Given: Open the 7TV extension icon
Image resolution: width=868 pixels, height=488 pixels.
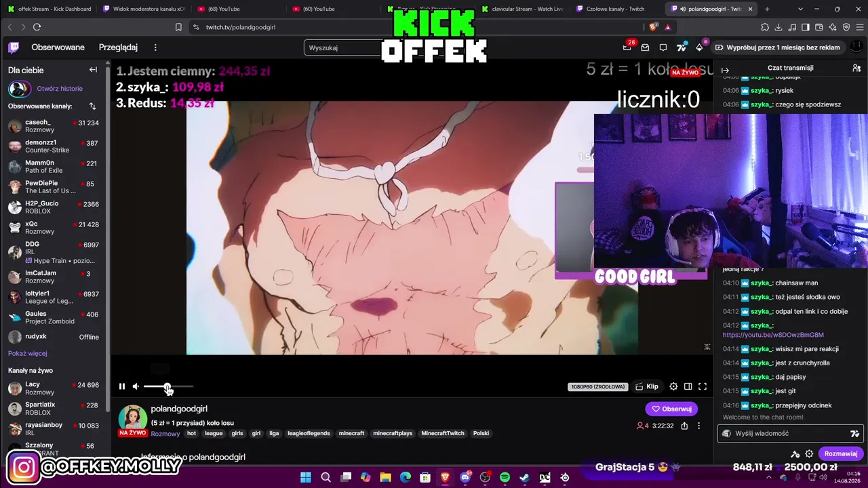Looking at the screenshot, I should (x=682, y=47).
